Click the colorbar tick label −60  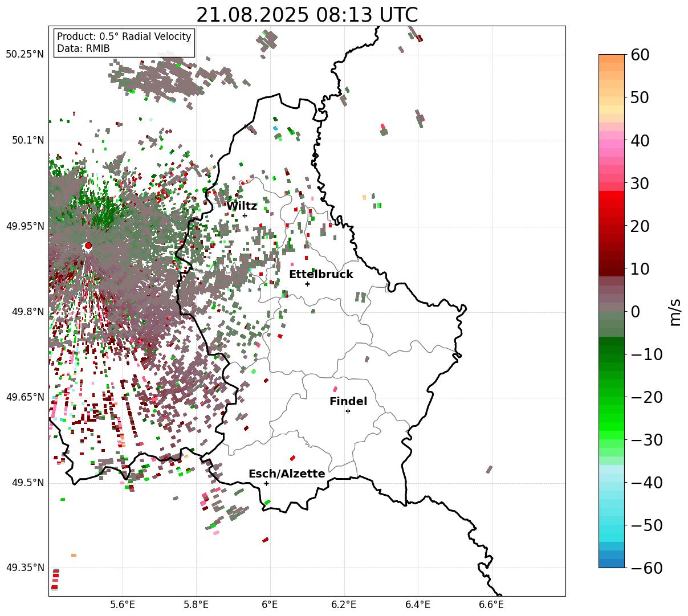coord(646,568)
